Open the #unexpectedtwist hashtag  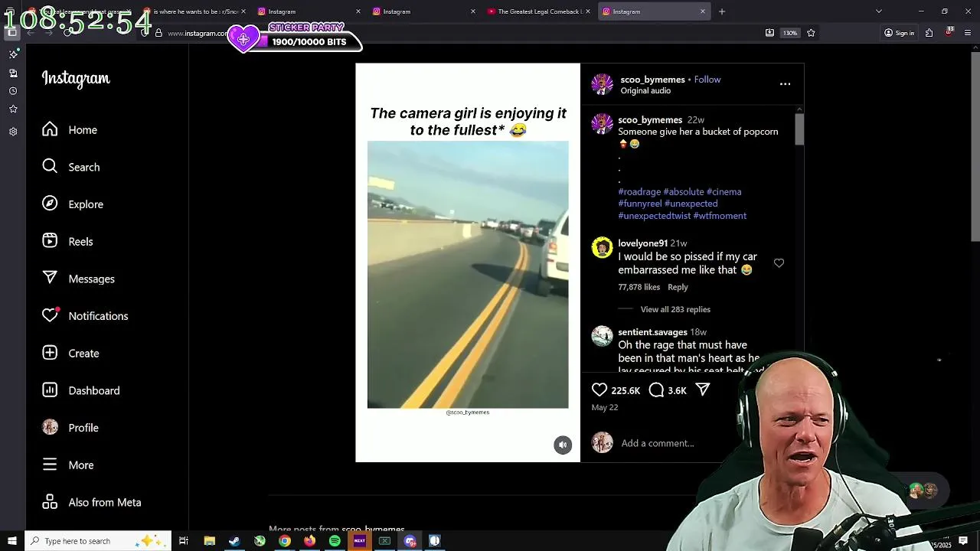(654, 216)
